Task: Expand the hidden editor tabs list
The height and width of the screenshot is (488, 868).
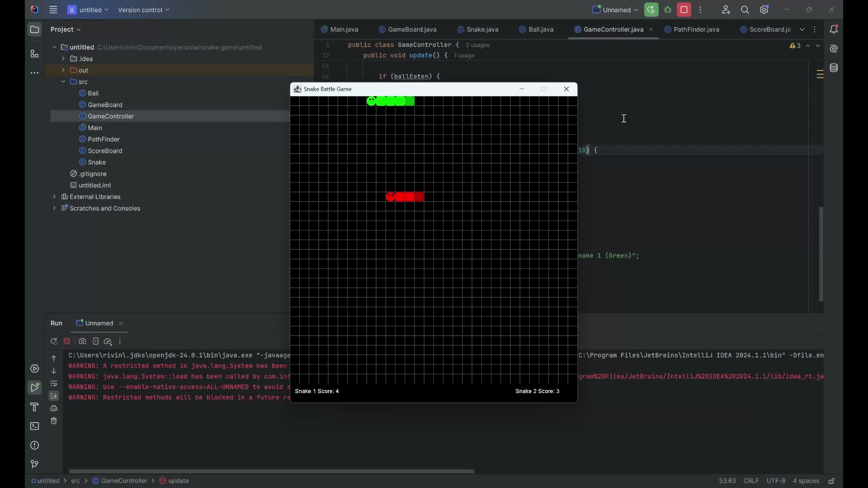Action: click(802, 30)
